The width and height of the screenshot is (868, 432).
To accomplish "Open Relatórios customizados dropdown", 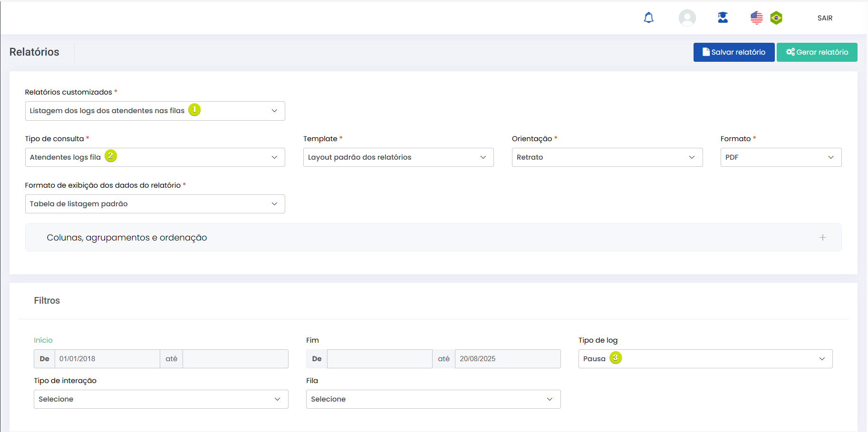I will click(x=154, y=111).
